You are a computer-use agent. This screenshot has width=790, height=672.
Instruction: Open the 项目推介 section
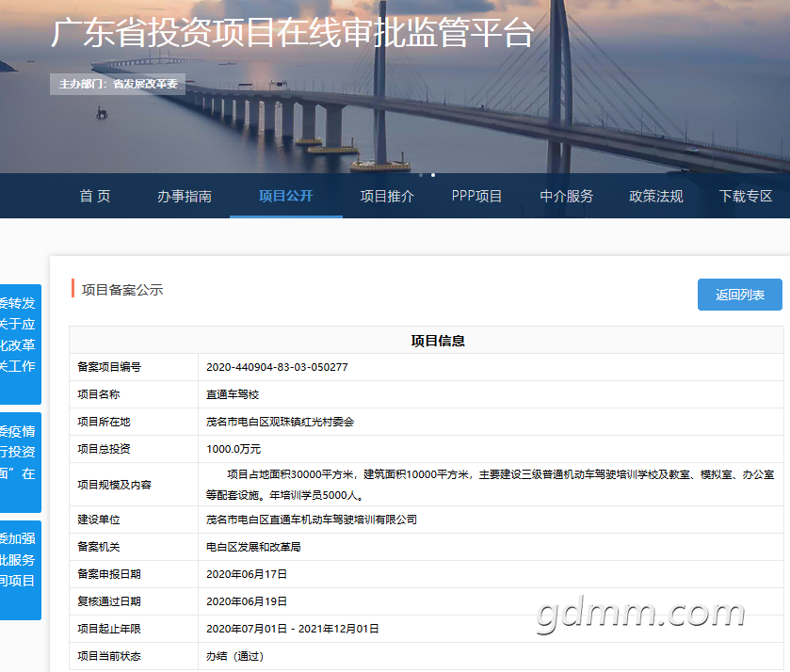[387, 196]
